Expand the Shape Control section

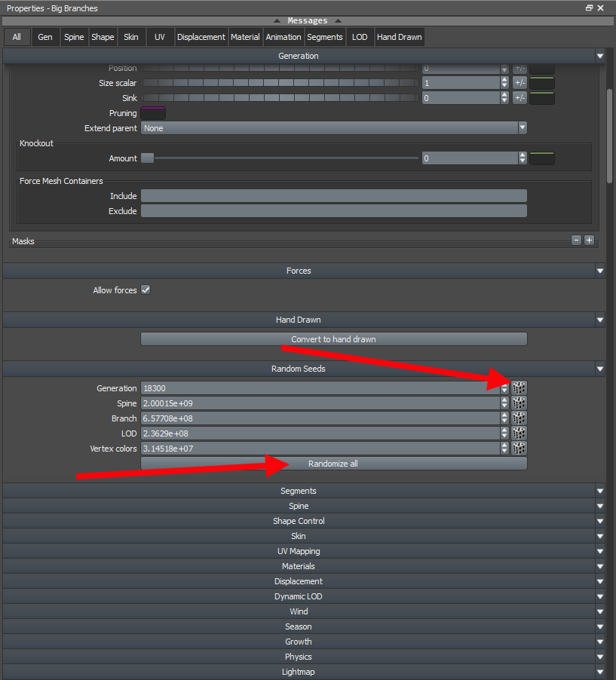tap(304, 521)
